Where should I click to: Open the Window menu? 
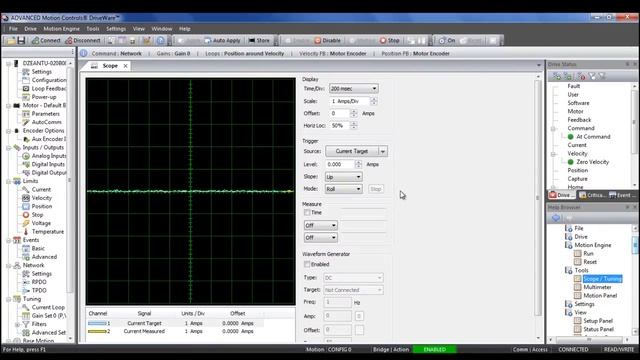click(162, 29)
